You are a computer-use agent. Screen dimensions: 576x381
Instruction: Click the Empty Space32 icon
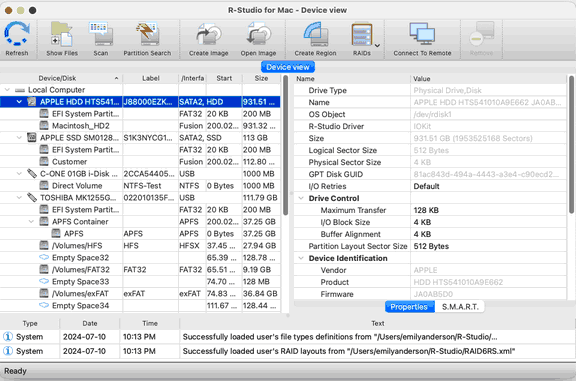44,258
